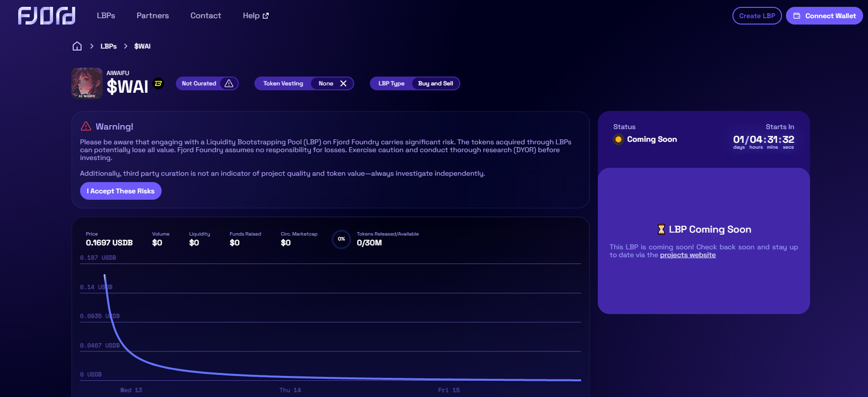Click the external-link arrow icon beside Help
Image resolution: width=868 pixels, height=397 pixels.
pyautogui.click(x=266, y=16)
